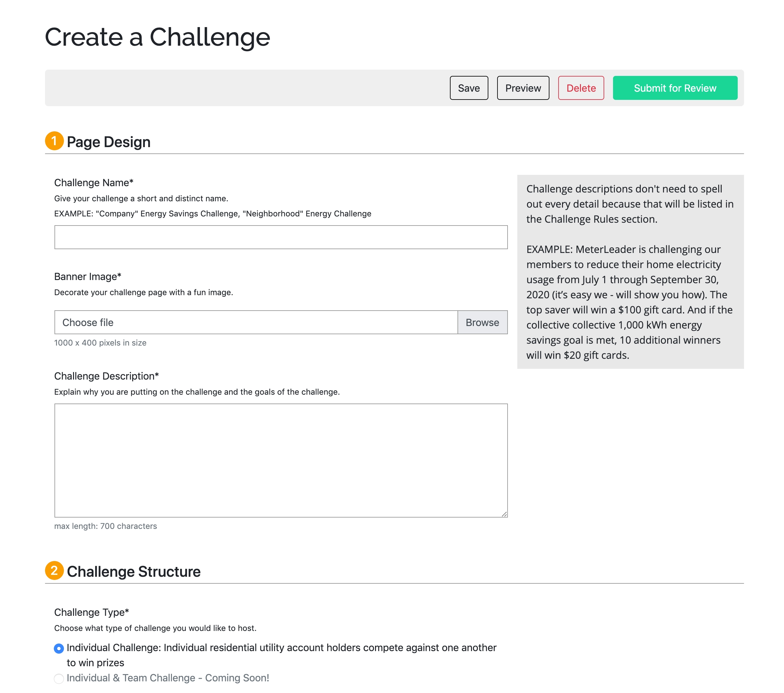Screen dimensions: 784x693
Task: Click the red Delete button
Action: coord(581,88)
